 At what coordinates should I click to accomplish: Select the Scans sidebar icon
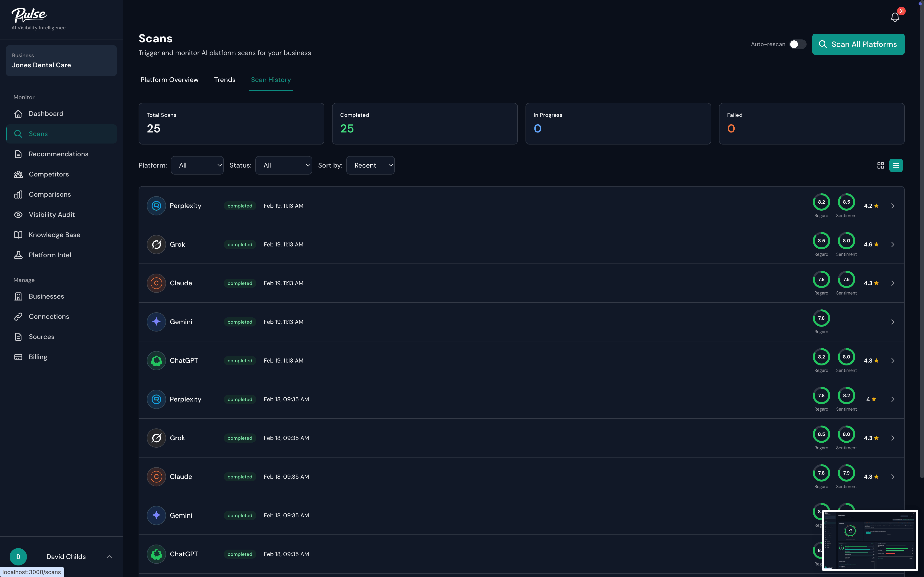[18, 134]
